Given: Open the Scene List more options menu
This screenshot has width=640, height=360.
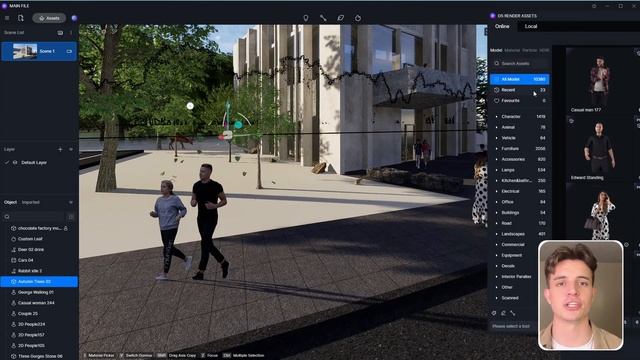Looking at the screenshot, I should (71, 33).
